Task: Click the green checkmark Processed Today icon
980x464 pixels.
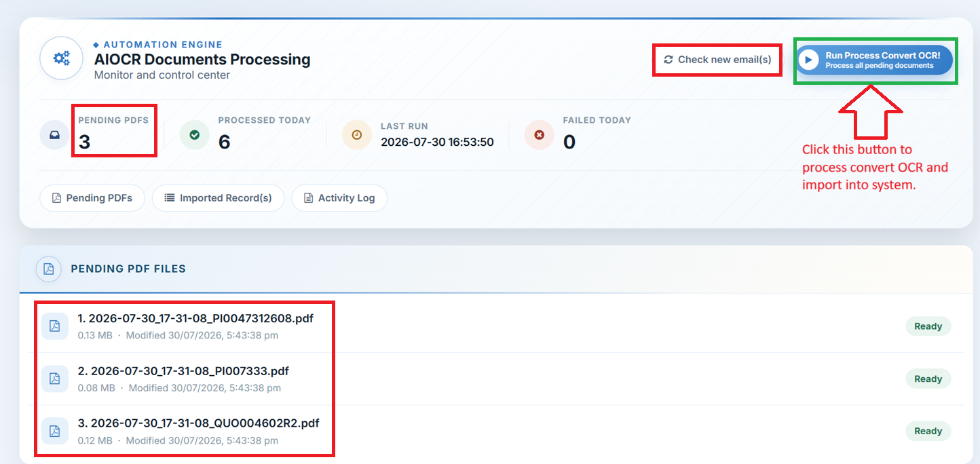Action: click(195, 134)
